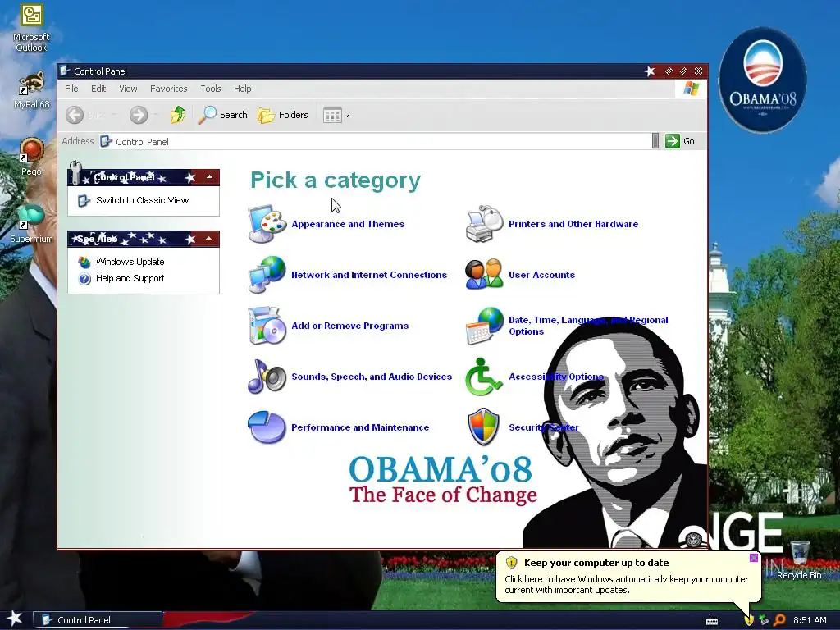Click Switch to Classic View link
The height and width of the screenshot is (630, 840).
tap(143, 200)
